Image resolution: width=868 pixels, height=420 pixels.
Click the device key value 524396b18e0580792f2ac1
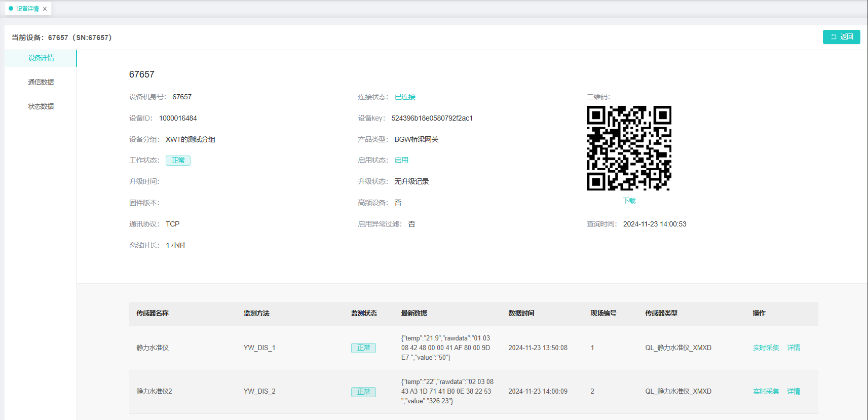coord(432,118)
